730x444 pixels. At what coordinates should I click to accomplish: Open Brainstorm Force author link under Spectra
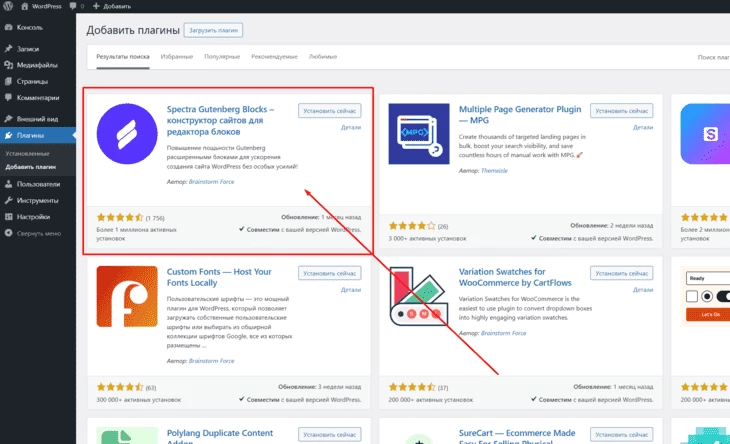pos(211,182)
